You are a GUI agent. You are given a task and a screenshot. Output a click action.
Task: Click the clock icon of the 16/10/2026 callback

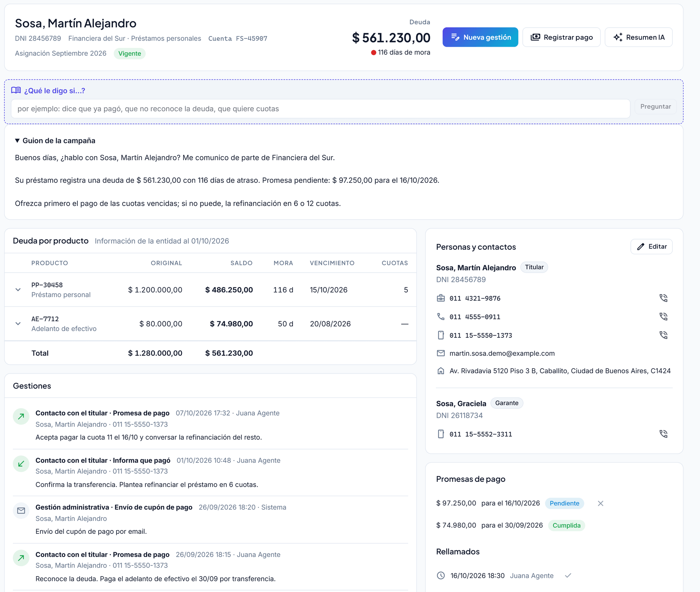point(441,575)
